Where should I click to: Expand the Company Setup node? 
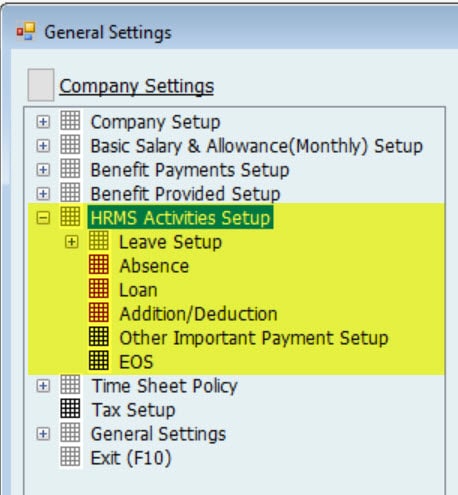point(43,122)
